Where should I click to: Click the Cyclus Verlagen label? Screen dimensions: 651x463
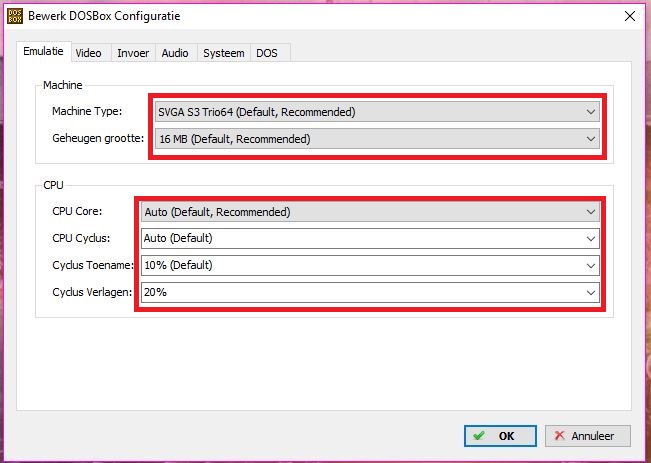click(92, 292)
